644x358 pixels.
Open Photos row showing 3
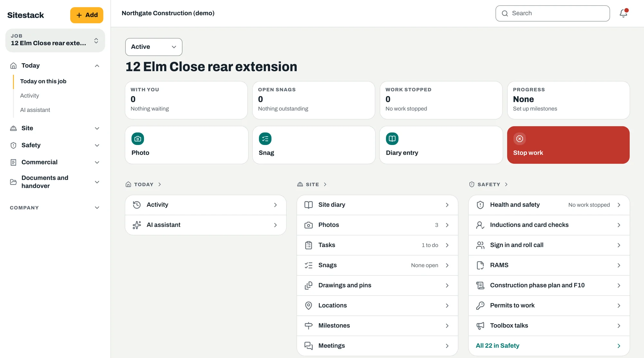click(x=377, y=225)
